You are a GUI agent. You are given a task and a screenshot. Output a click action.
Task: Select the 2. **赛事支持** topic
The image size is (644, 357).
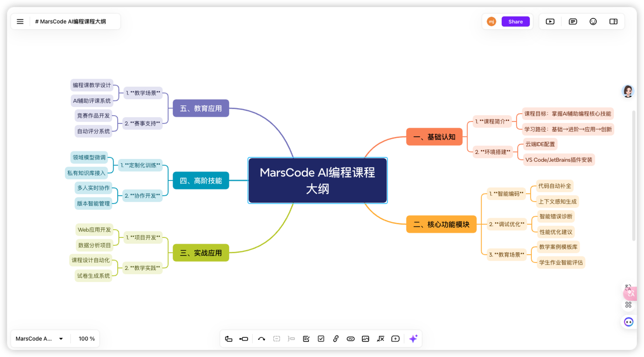click(x=142, y=123)
